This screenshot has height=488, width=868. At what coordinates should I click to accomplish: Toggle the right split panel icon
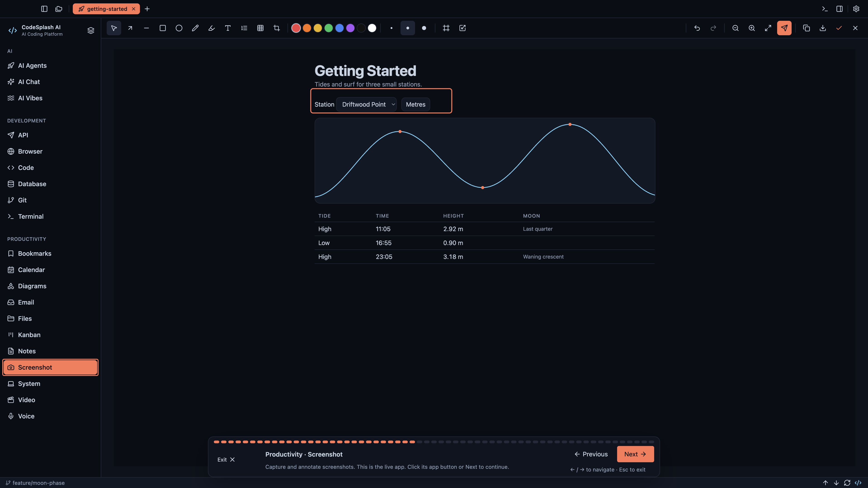point(840,9)
